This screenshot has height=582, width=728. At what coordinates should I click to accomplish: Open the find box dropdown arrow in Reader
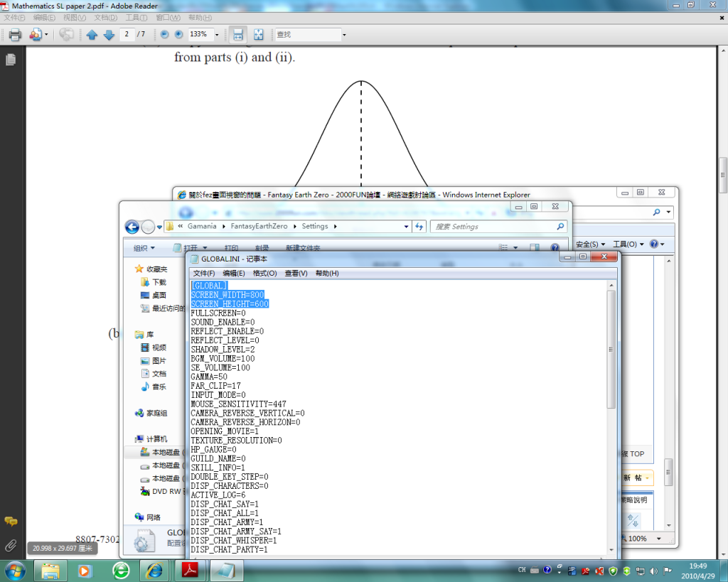tap(344, 35)
